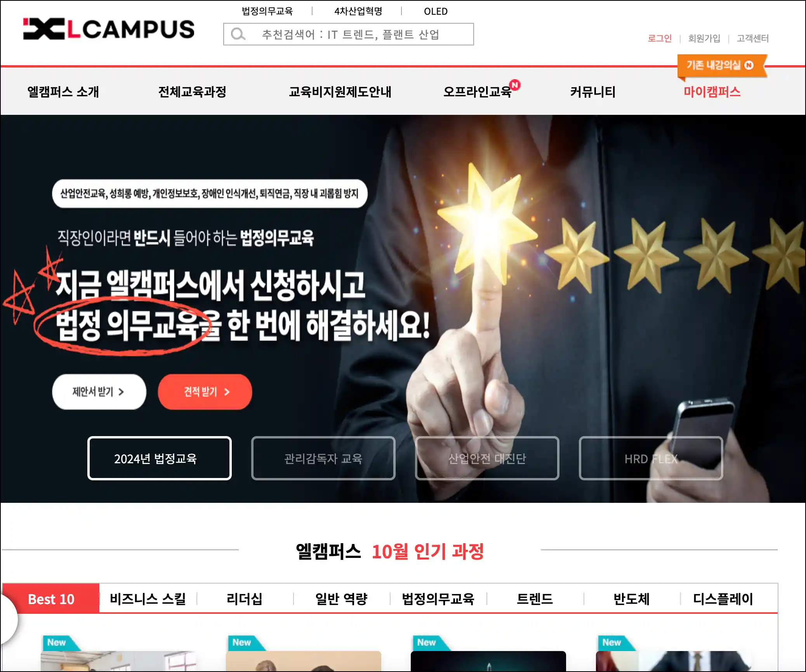This screenshot has height=672, width=806.
Task: Switch banner to 관리감독자 교육
Action: click(323, 458)
